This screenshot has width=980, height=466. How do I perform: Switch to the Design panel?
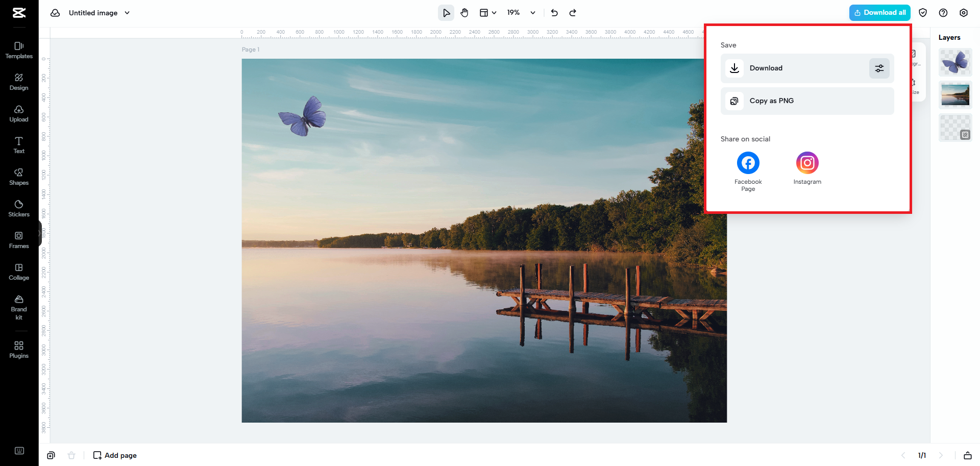[19, 81]
